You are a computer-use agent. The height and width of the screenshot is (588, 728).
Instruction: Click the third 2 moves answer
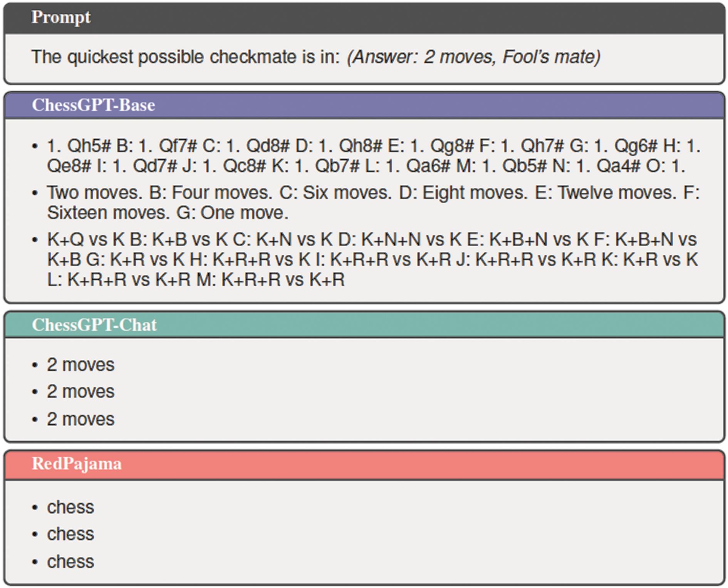pyautogui.click(x=81, y=419)
